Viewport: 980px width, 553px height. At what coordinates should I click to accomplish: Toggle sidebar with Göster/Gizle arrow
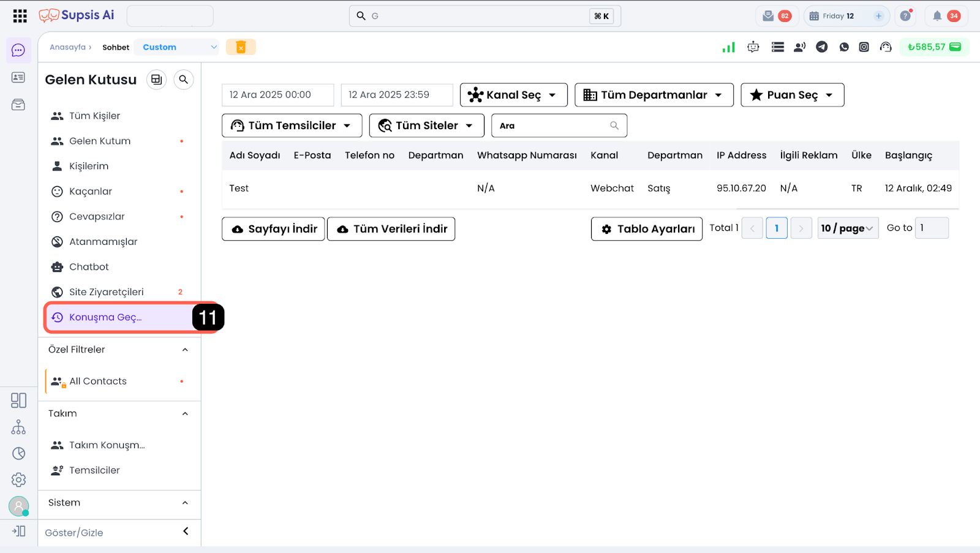click(186, 532)
